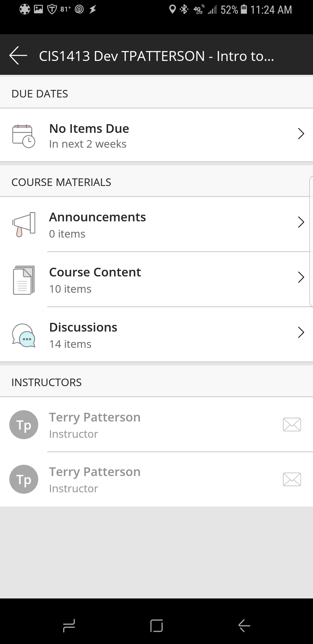Tap the second instructor's Tp avatar

(24, 479)
